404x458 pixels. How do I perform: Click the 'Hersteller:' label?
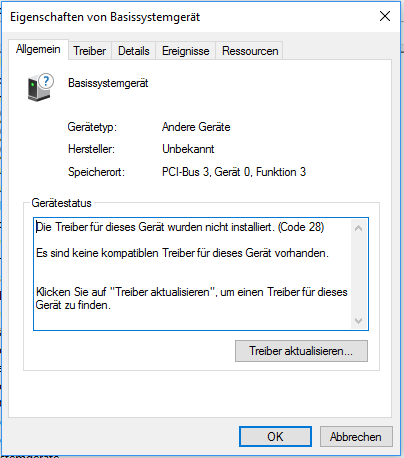91,149
